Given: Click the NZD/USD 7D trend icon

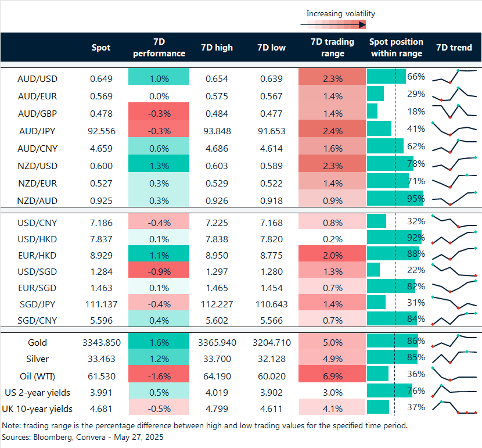Looking at the screenshot, I should tap(454, 163).
